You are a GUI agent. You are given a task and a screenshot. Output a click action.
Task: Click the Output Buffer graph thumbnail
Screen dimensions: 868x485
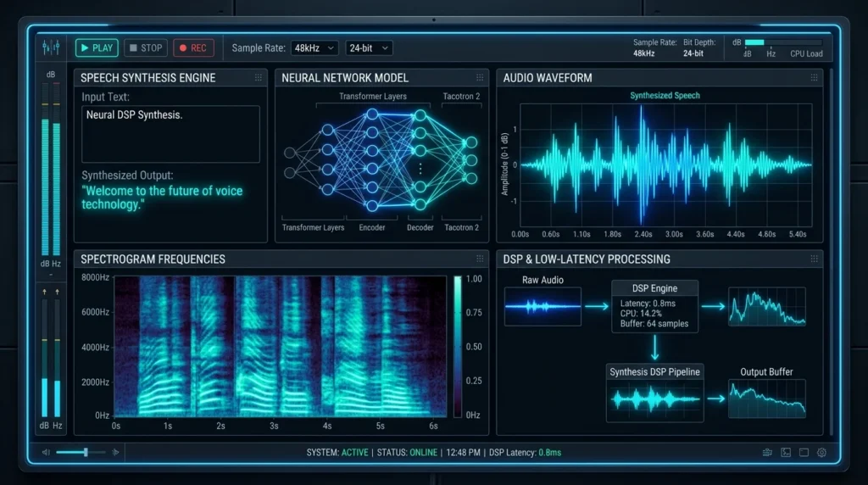pyautogui.click(x=766, y=399)
